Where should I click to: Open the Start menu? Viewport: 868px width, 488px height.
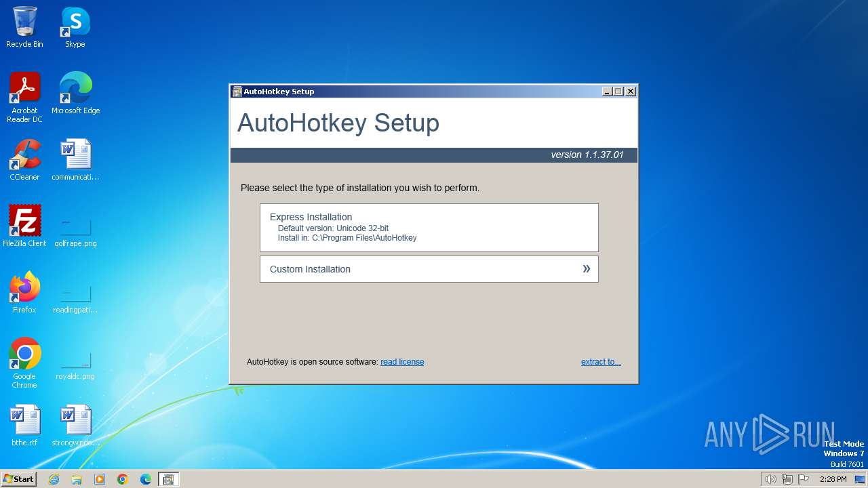(x=18, y=479)
